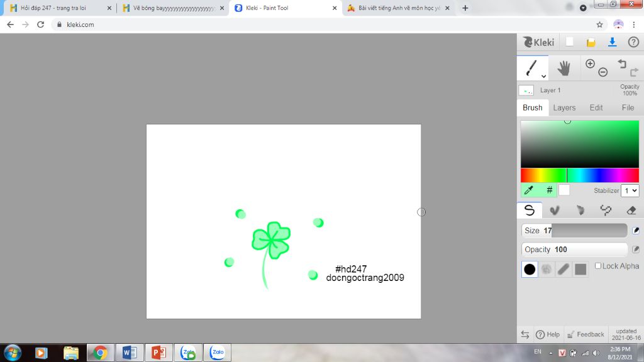Screen dimensions: 644x362
Task: Select the pen brush type
Action: pyautogui.click(x=530, y=210)
